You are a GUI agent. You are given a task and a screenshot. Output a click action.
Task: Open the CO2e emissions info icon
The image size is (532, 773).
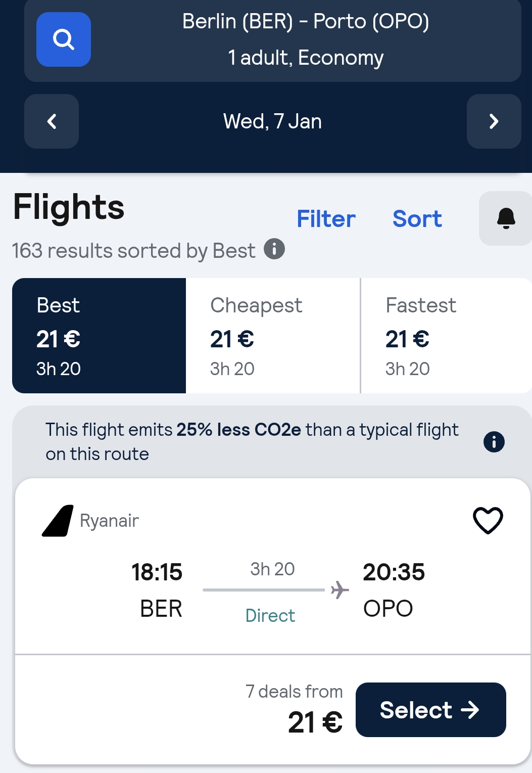494,442
